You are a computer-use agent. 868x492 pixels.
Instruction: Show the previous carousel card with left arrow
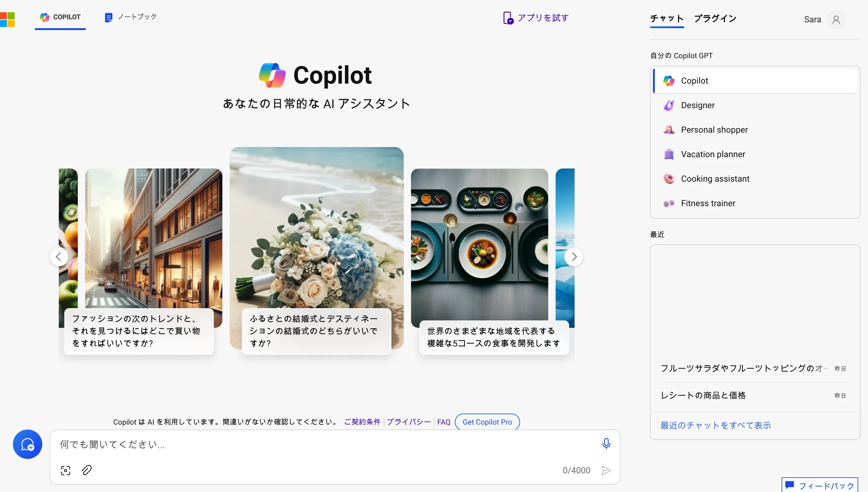pyautogui.click(x=59, y=257)
